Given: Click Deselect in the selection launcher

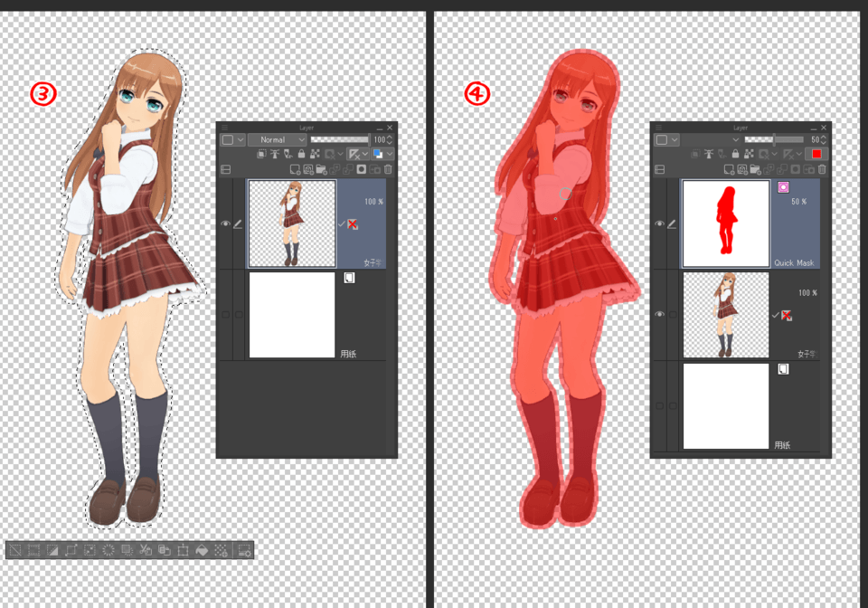Looking at the screenshot, I should click(x=14, y=550).
